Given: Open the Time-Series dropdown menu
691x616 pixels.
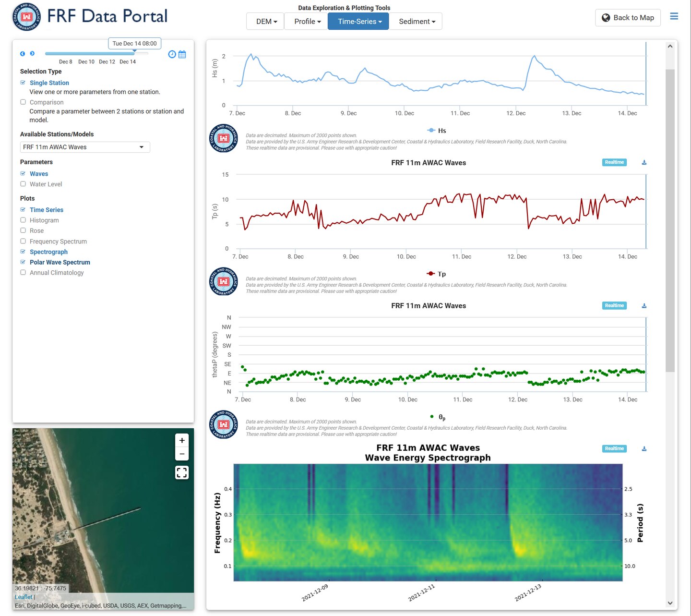Looking at the screenshot, I should click(x=358, y=21).
